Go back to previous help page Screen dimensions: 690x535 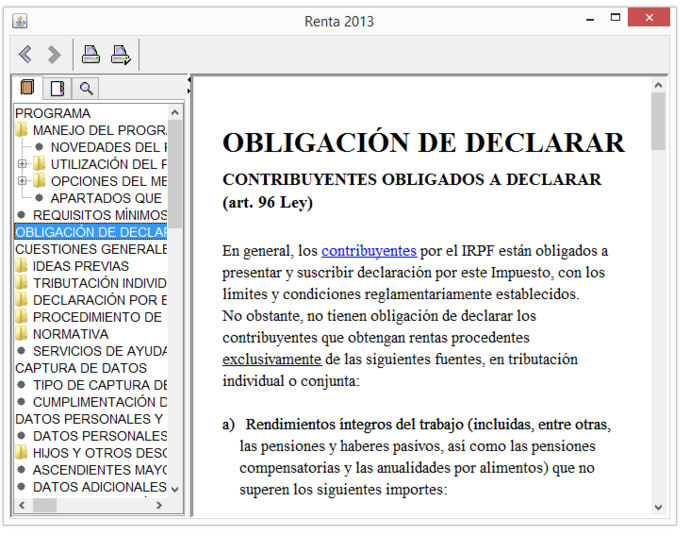coord(26,55)
